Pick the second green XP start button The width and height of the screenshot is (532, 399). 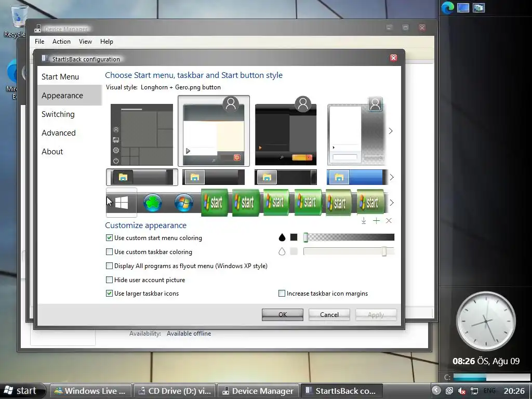(246, 203)
